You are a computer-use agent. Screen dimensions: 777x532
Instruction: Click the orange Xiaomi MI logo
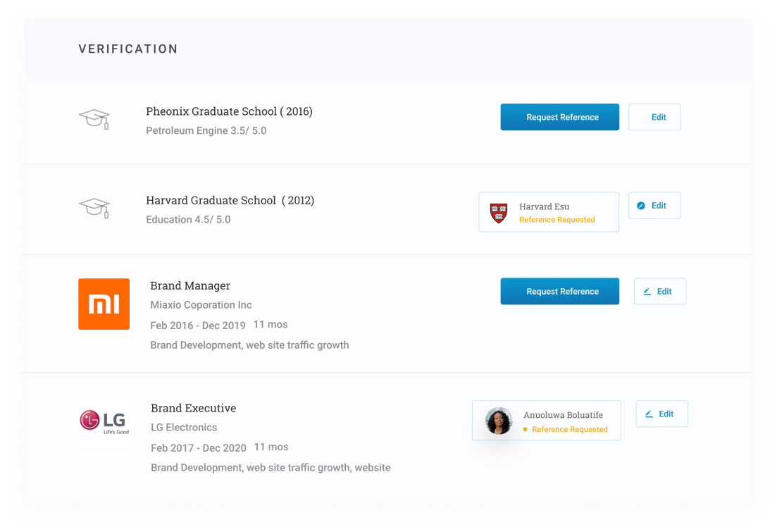pyautogui.click(x=104, y=304)
